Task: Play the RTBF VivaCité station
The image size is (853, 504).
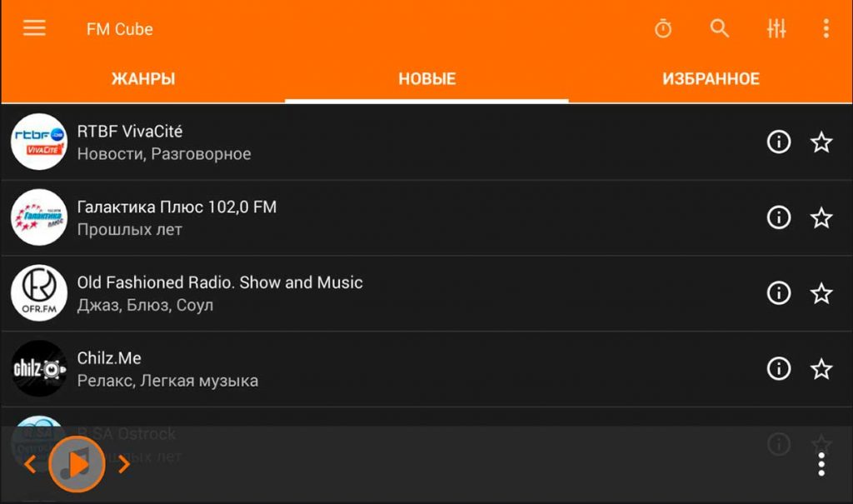Action: coord(426,142)
